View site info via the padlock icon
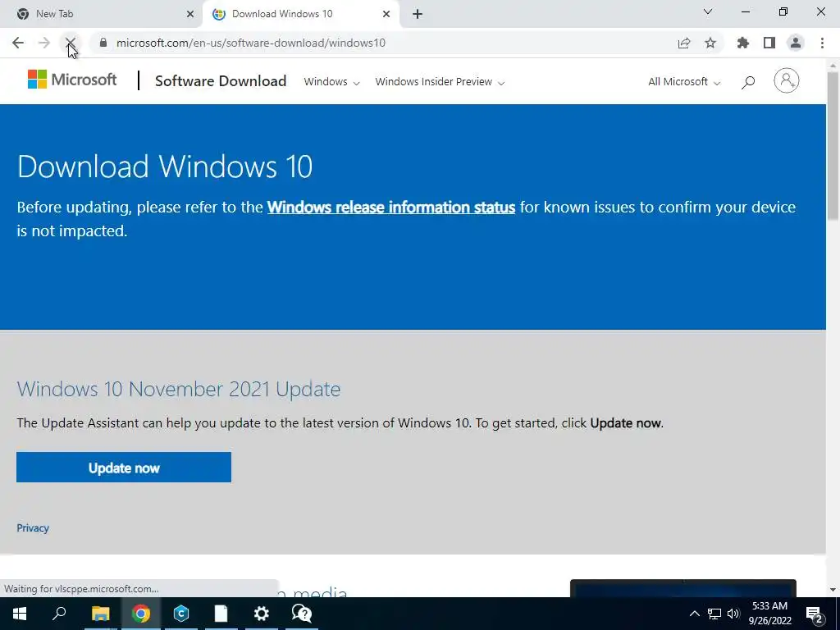This screenshot has height=630, width=840. click(x=103, y=43)
